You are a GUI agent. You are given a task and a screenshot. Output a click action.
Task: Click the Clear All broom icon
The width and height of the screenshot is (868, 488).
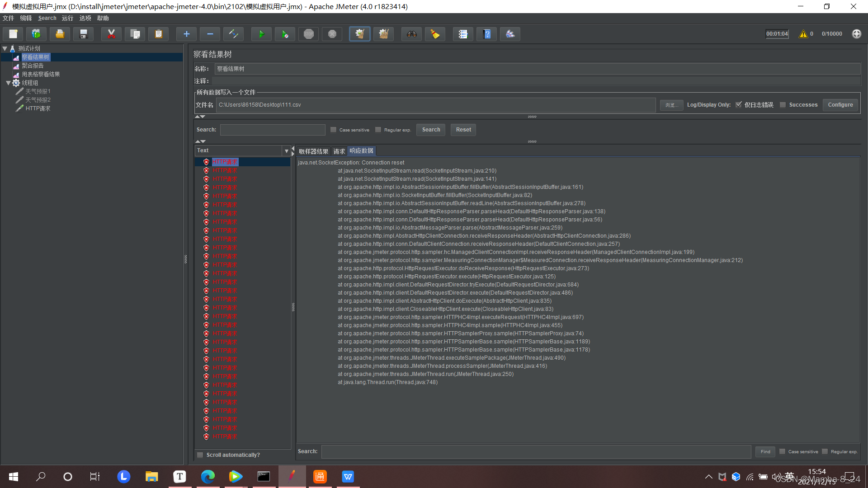383,34
